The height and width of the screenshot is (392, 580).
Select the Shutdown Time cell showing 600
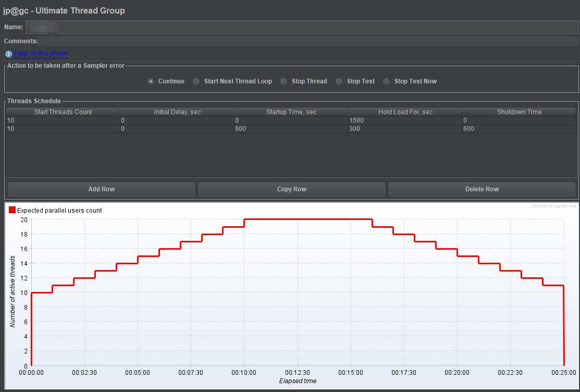pyautogui.click(x=520, y=129)
